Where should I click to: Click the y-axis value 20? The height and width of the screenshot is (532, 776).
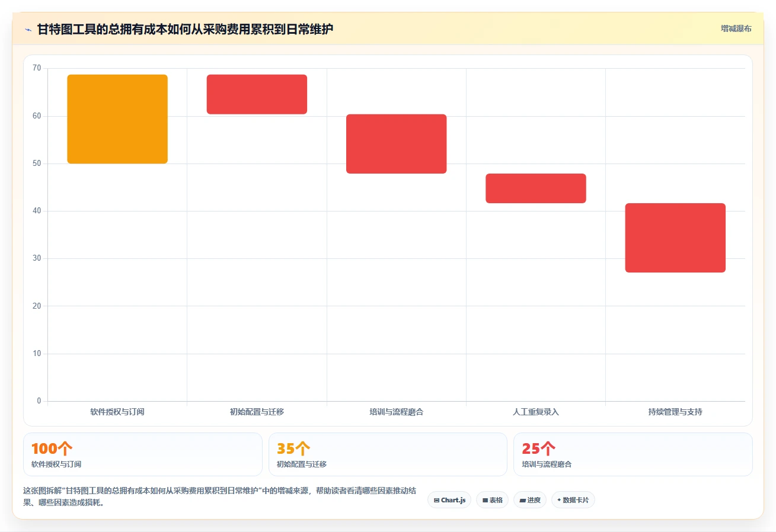(37, 306)
